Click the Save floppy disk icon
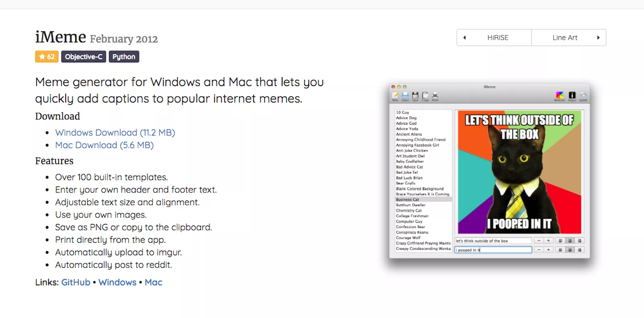Image resolution: width=644 pixels, height=318 pixels. click(x=415, y=95)
